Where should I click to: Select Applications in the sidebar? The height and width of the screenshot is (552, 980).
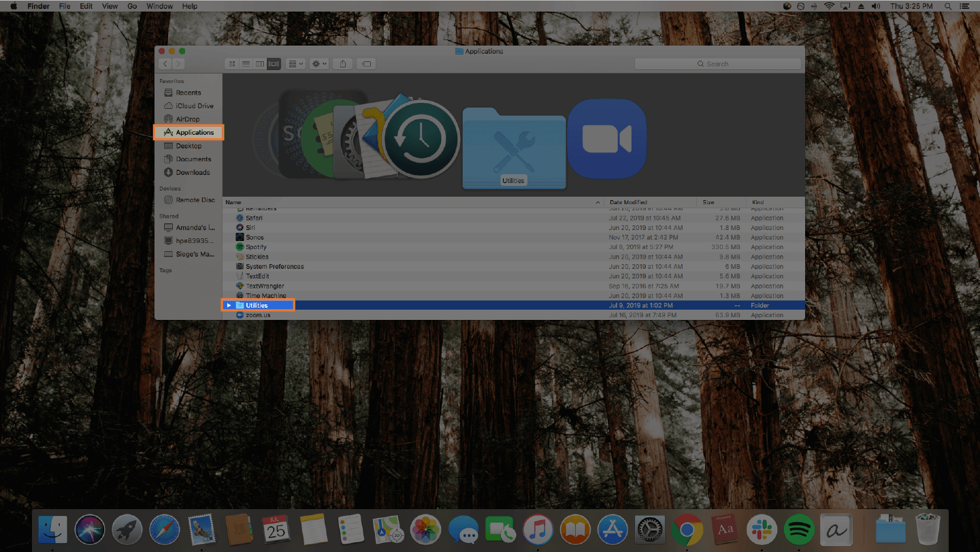point(189,132)
